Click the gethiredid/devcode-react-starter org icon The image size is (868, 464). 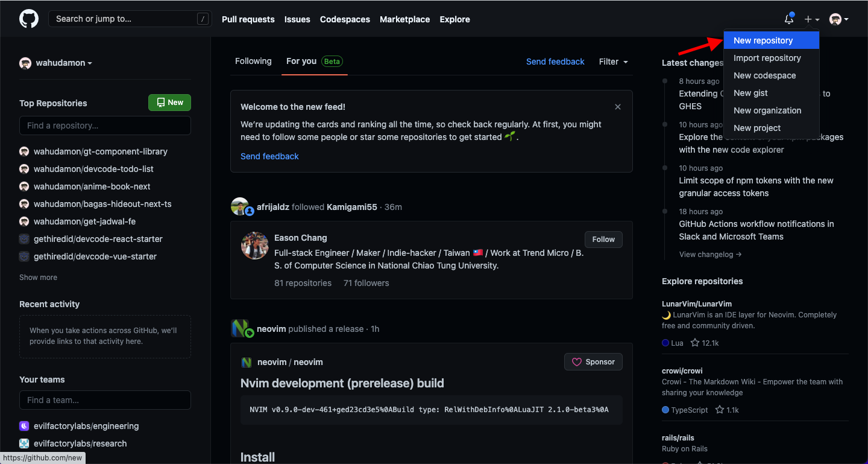24,239
